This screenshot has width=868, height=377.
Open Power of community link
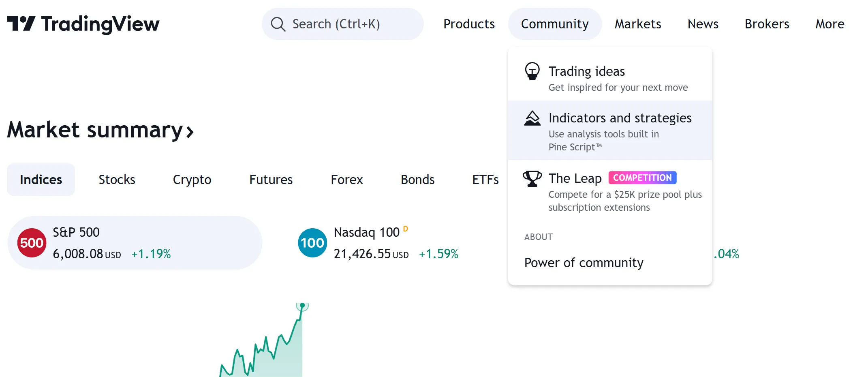tap(584, 263)
